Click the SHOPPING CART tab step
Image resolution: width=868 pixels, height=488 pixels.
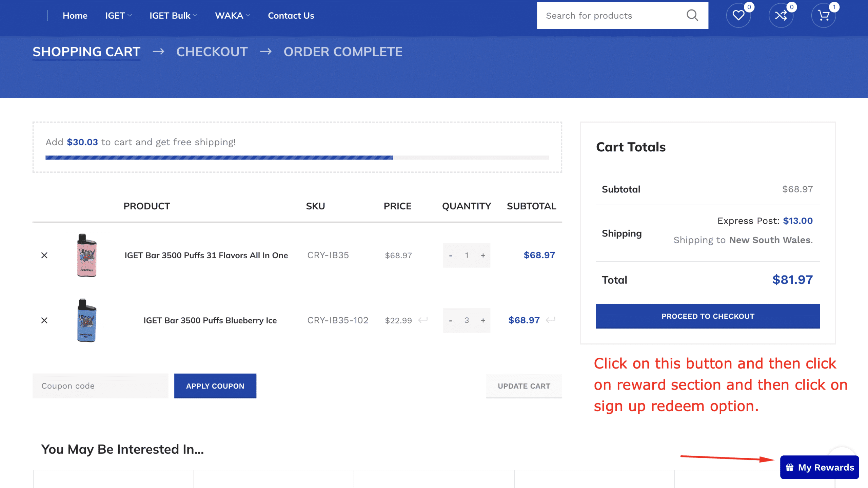click(x=86, y=51)
